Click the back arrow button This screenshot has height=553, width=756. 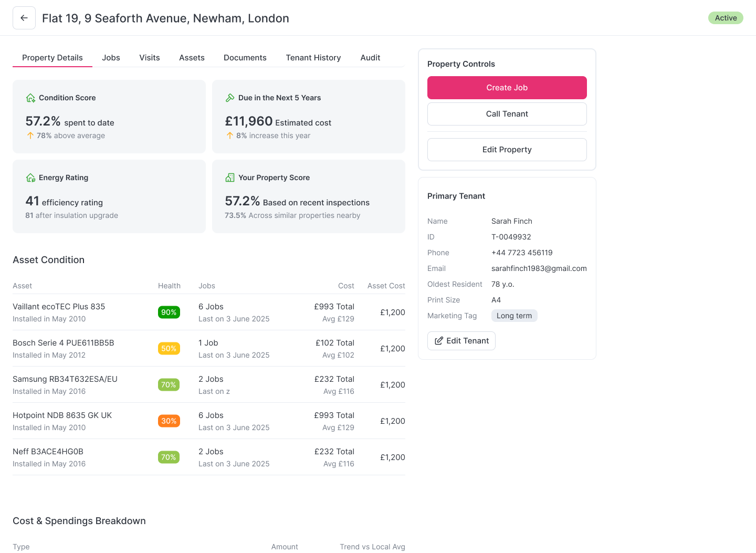[24, 18]
